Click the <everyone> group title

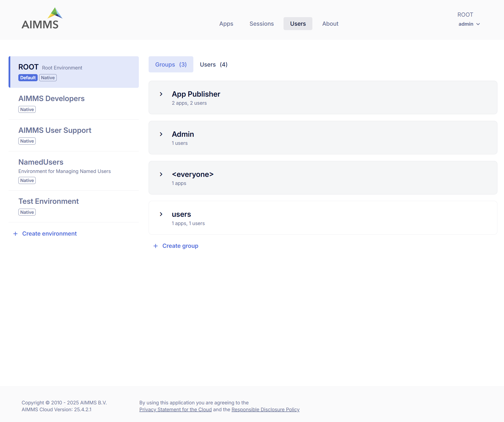pos(193,174)
